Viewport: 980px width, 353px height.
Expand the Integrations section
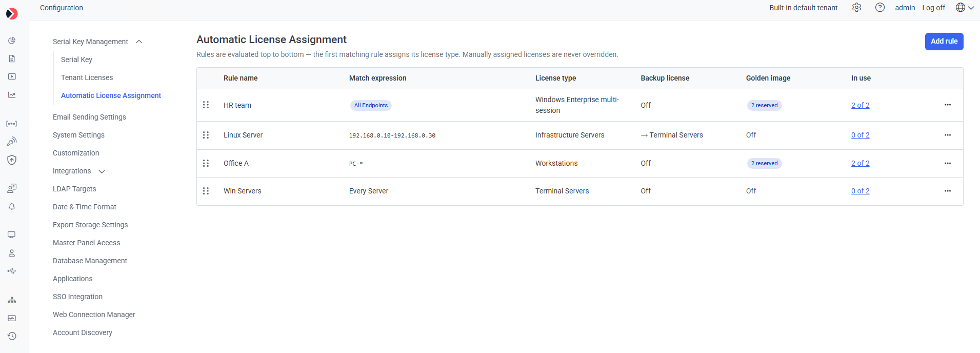[x=102, y=171]
